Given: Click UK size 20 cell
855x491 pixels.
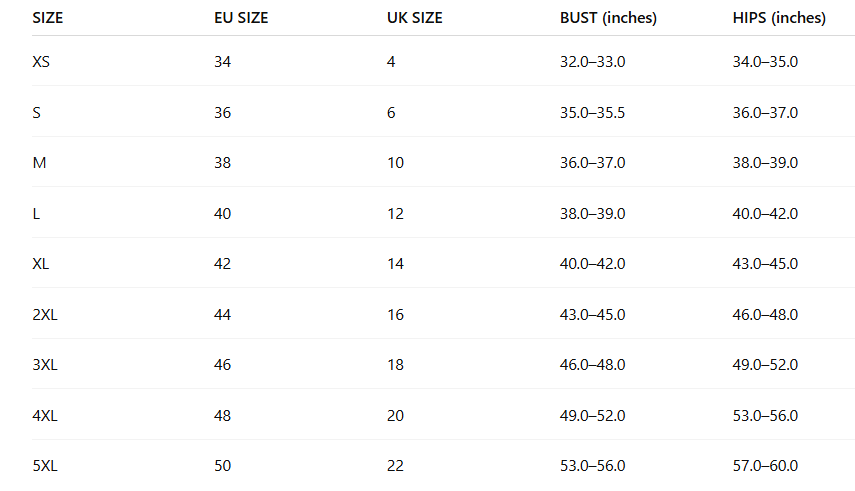Looking at the screenshot, I should pyautogui.click(x=395, y=416).
